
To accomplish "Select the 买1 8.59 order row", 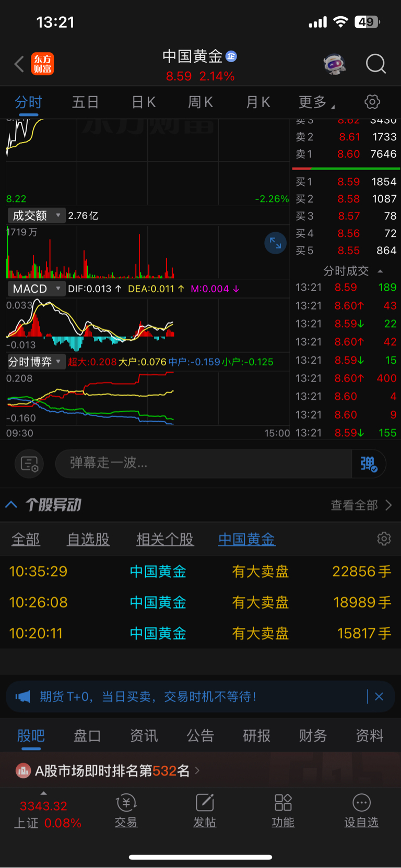I will click(x=346, y=182).
